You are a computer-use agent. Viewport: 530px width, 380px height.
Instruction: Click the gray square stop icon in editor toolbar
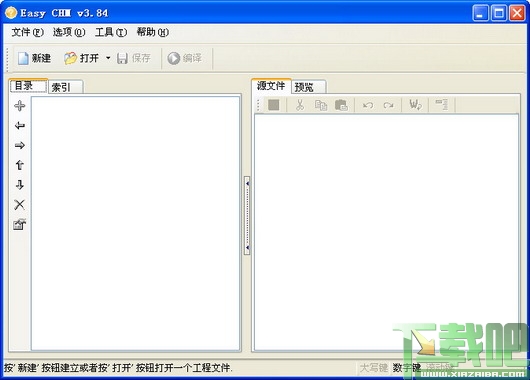point(273,105)
